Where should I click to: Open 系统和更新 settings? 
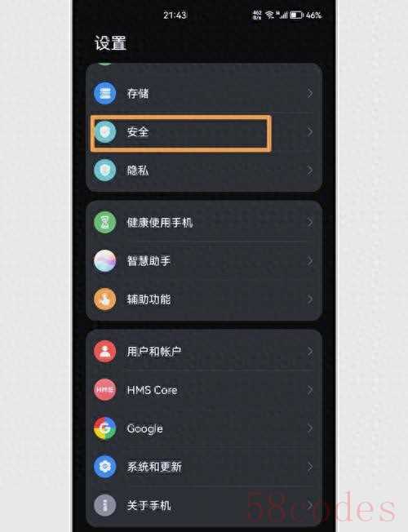204,467
